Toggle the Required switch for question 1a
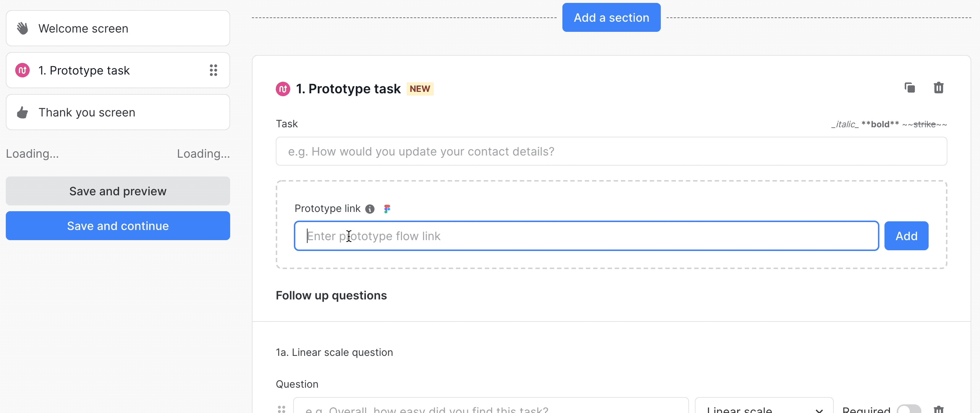The height and width of the screenshot is (413, 980). tap(908, 409)
